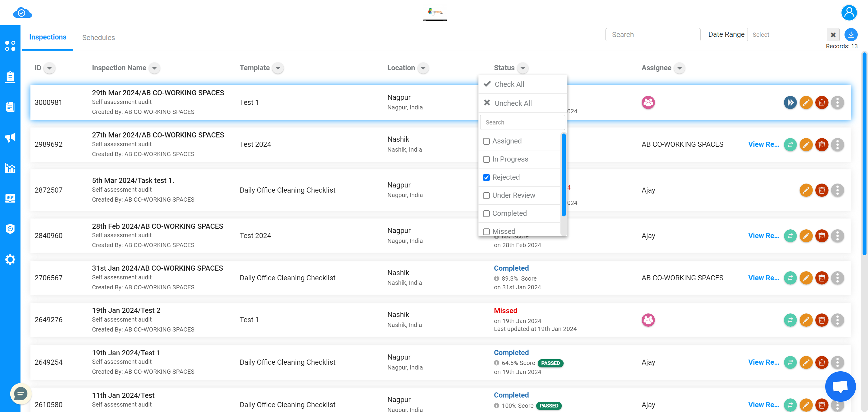Focus the main Search input field
This screenshot has width=868, height=412.
click(x=653, y=35)
